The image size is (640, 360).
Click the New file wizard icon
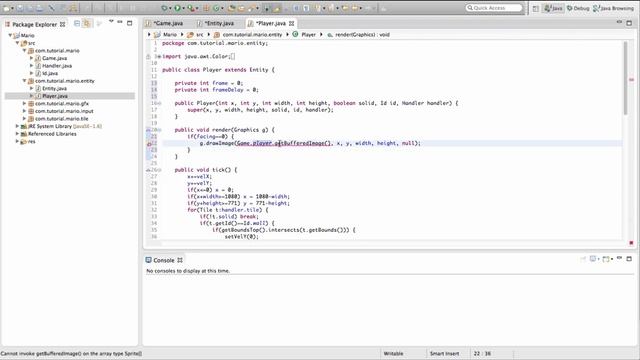(x=6, y=8)
